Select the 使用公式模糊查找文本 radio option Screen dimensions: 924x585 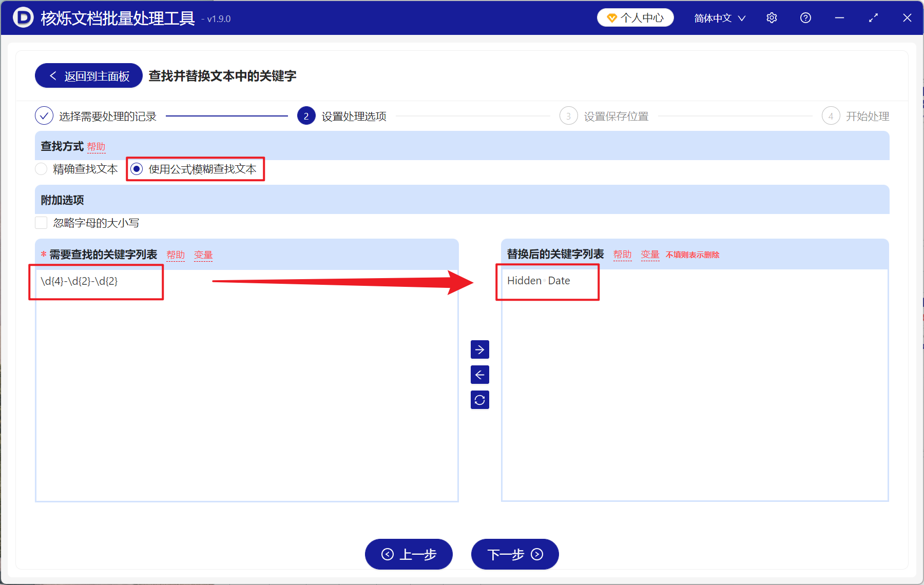(136, 169)
